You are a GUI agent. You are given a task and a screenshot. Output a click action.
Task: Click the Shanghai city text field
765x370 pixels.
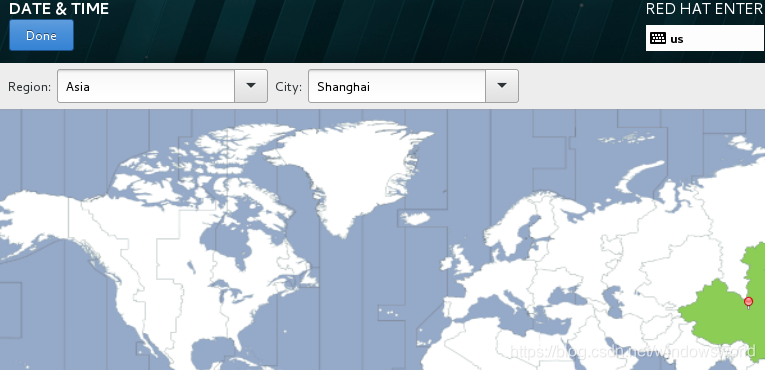397,86
